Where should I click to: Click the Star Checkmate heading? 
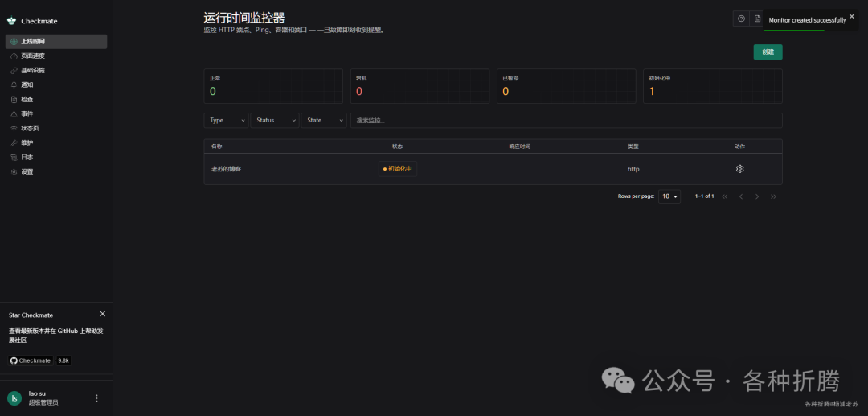(31, 315)
